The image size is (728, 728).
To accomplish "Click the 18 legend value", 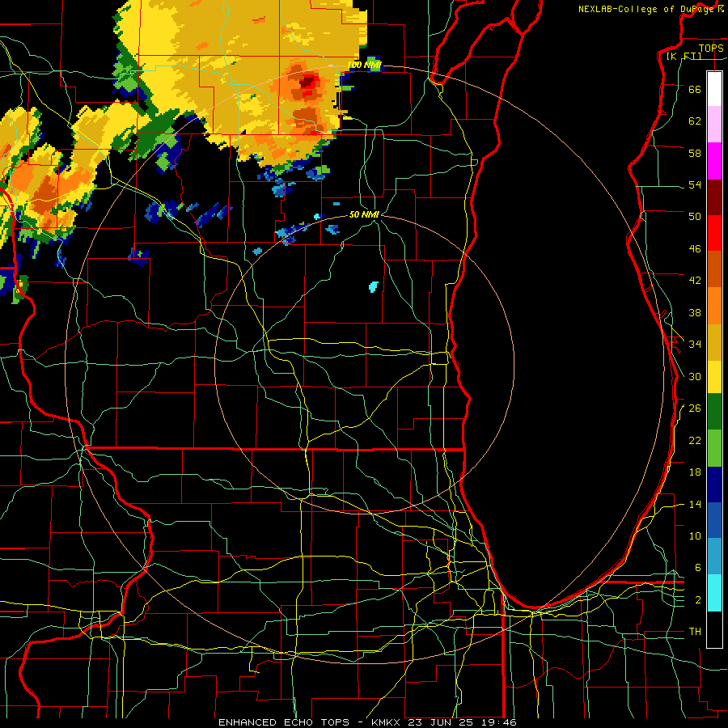I will 695,472.
